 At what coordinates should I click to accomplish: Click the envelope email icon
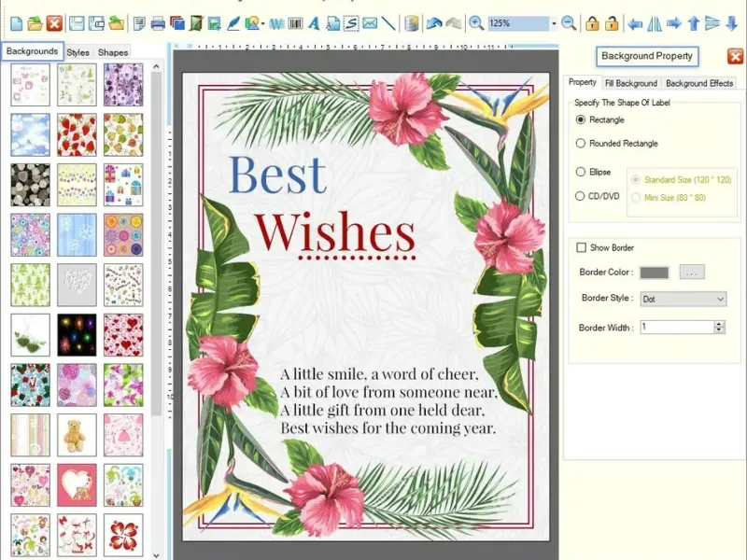(x=370, y=22)
